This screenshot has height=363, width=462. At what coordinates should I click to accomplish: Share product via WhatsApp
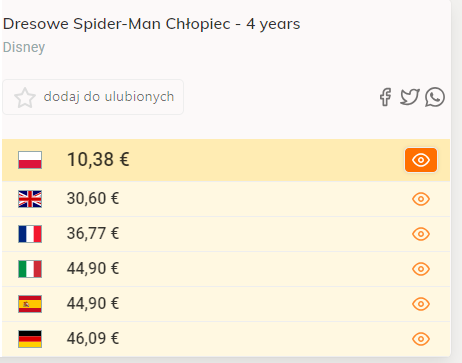(435, 97)
